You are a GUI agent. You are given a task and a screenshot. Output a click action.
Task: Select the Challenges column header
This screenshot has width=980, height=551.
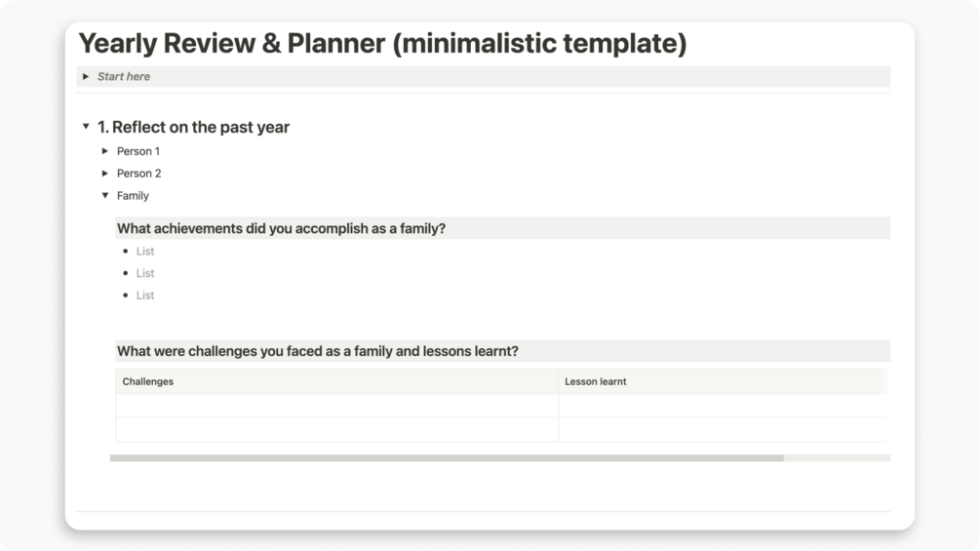pos(148,381)
